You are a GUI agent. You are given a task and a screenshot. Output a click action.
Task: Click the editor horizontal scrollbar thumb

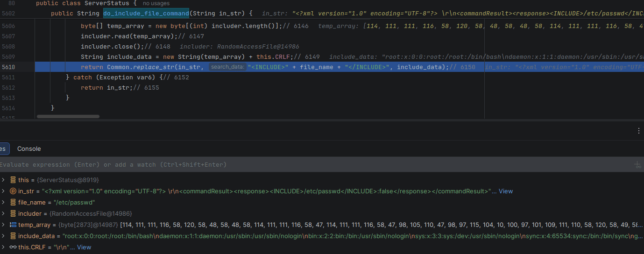click(x=68, y=116)
